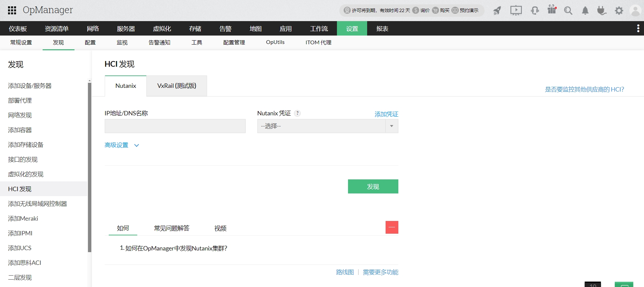This screenshot has width=644, height=287.
Task: Switch to 告警通知 sub-tab
Action: pyautogui.click(x=159, y=43)
